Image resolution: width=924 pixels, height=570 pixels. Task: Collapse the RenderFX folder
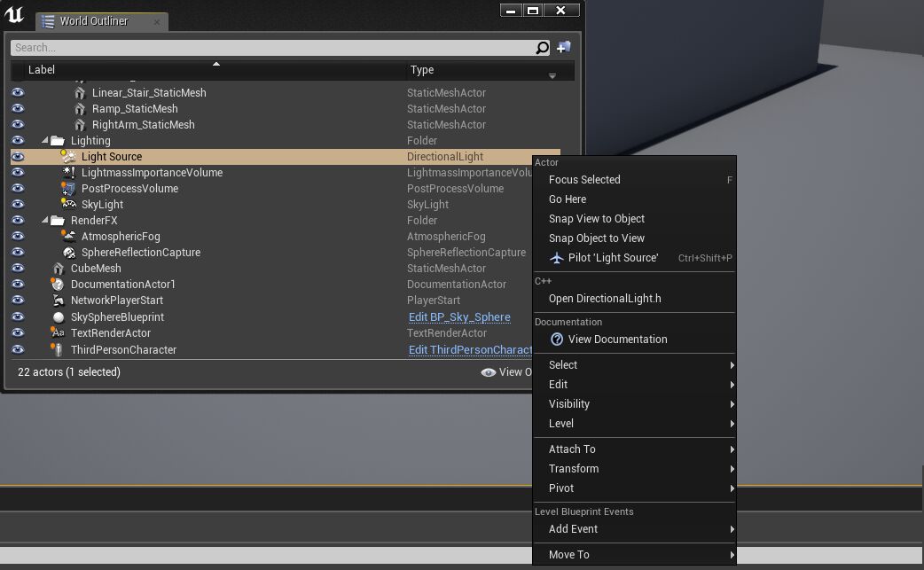tap(45, 221)
